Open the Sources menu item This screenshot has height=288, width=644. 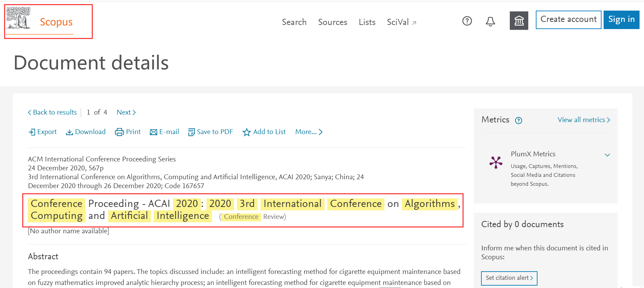(333, 22)
